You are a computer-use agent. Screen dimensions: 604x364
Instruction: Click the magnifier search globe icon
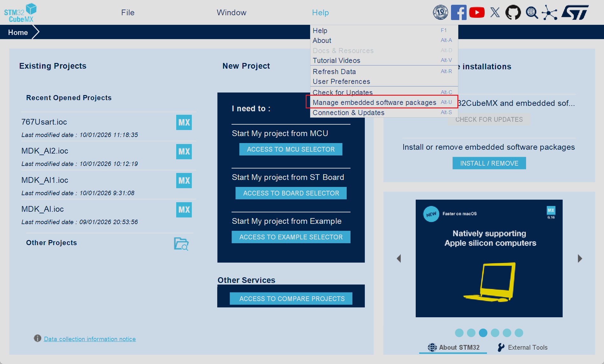531,12
